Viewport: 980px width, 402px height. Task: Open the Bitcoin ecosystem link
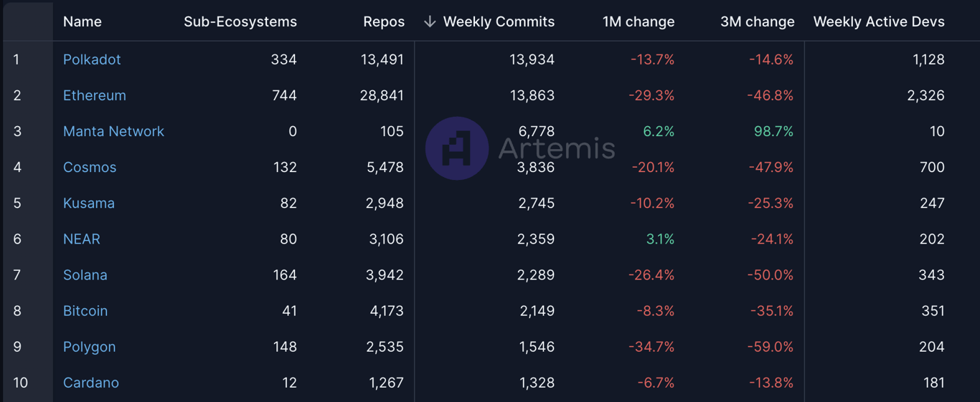pos(85,310)
